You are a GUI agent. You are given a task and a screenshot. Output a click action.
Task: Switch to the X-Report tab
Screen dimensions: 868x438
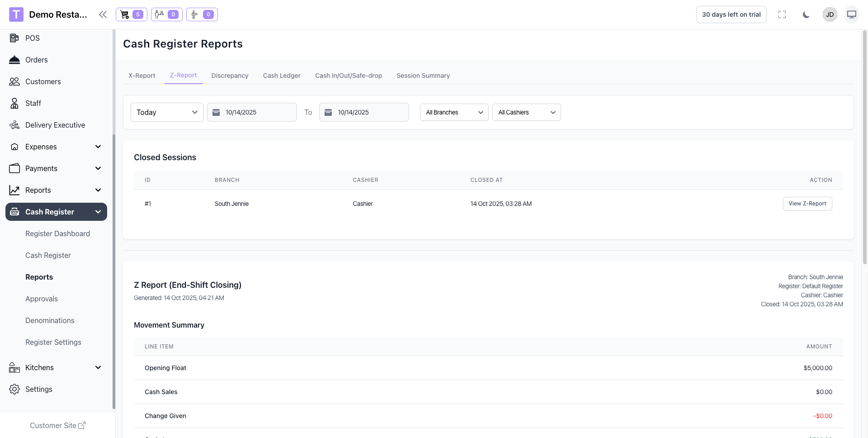pyautogui.click(x=142, y=76)
